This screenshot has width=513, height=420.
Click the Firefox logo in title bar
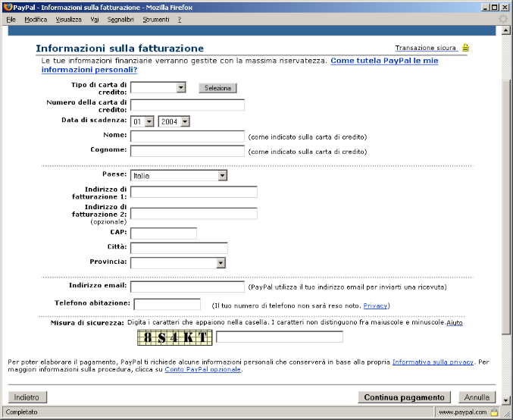(8, 6)
